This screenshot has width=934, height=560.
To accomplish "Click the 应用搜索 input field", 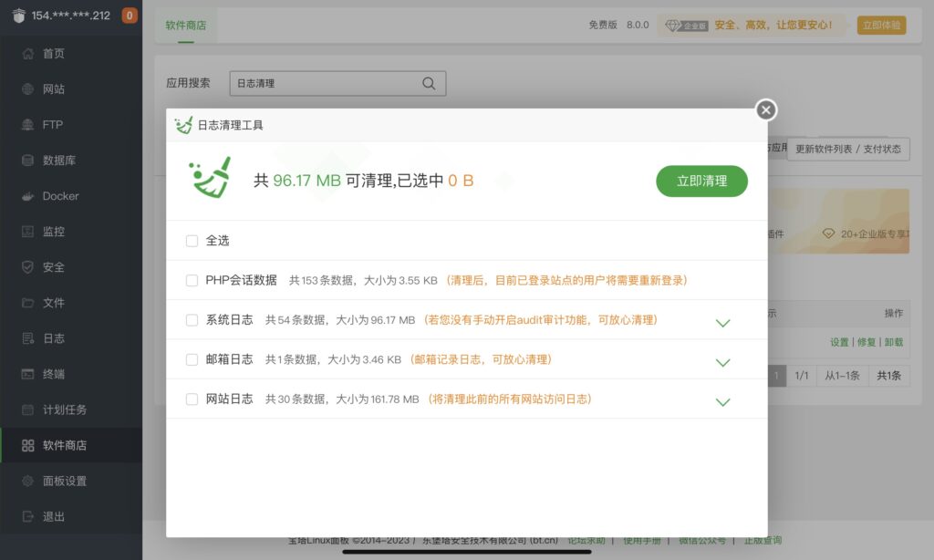I will point(324,83).
